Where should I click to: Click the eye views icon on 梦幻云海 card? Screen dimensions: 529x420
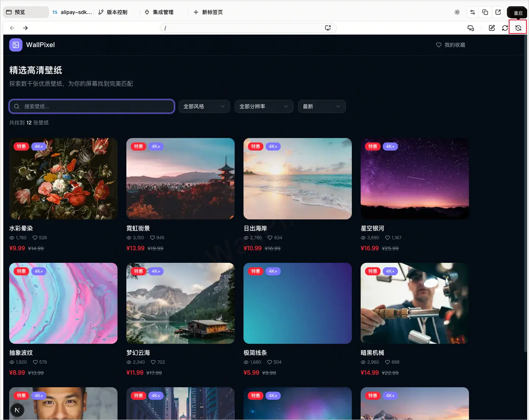pyautogui.click(x=129, y=362)
